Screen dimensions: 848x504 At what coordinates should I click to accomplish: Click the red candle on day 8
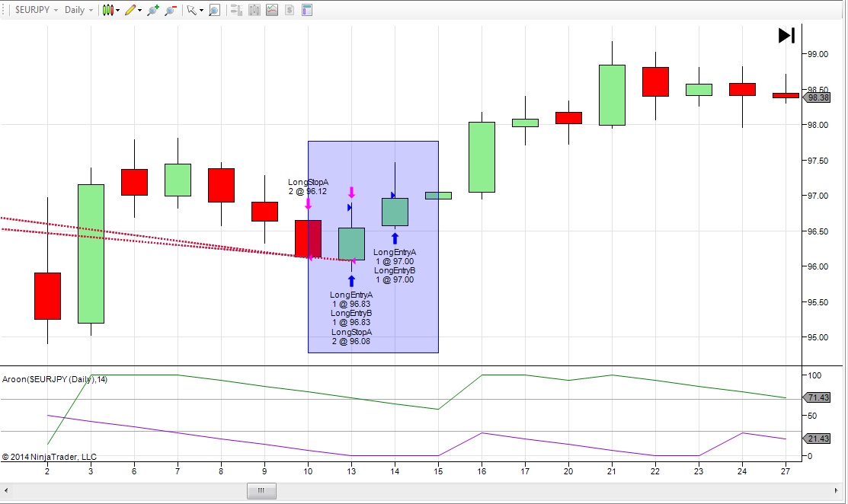click(x=221, y=185)
